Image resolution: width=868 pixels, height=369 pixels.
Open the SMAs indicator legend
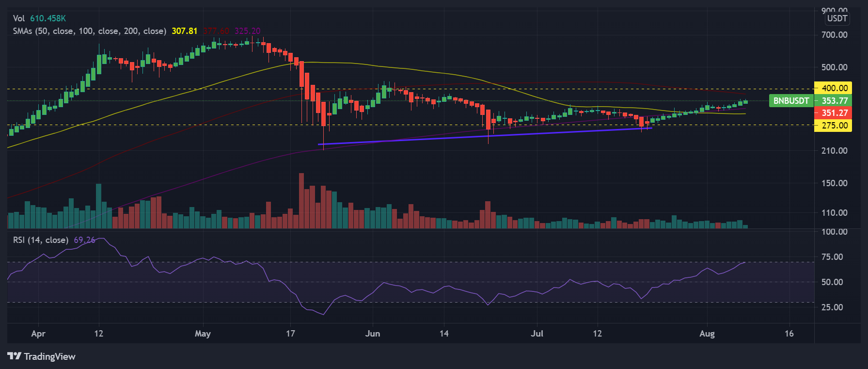coord(90,31)
